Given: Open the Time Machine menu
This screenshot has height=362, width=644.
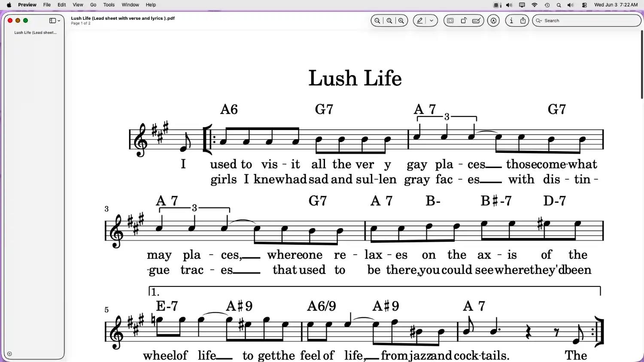Looking at the screenshot, I should click(547, 5).
